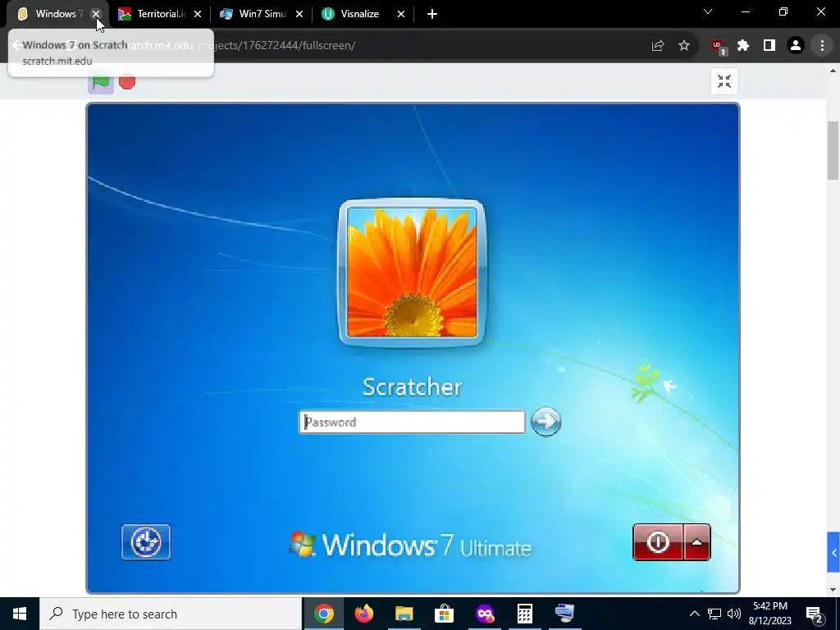Open the notification center icon
Viewport: 840px width, 630px height.
tap(814, 614)
